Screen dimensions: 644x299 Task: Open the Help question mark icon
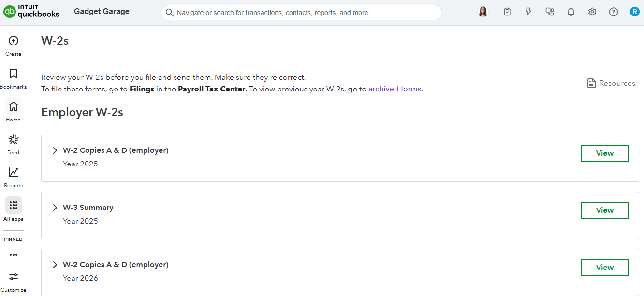(x=614, y=12)
